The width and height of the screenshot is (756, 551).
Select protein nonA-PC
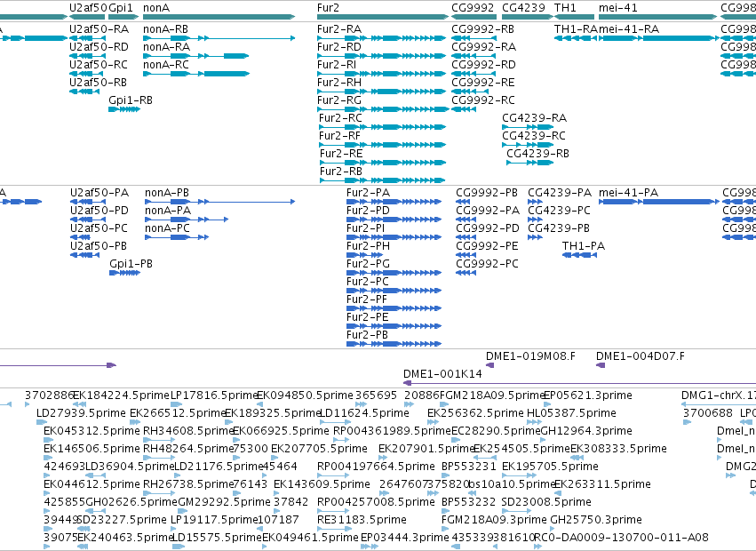177,237
